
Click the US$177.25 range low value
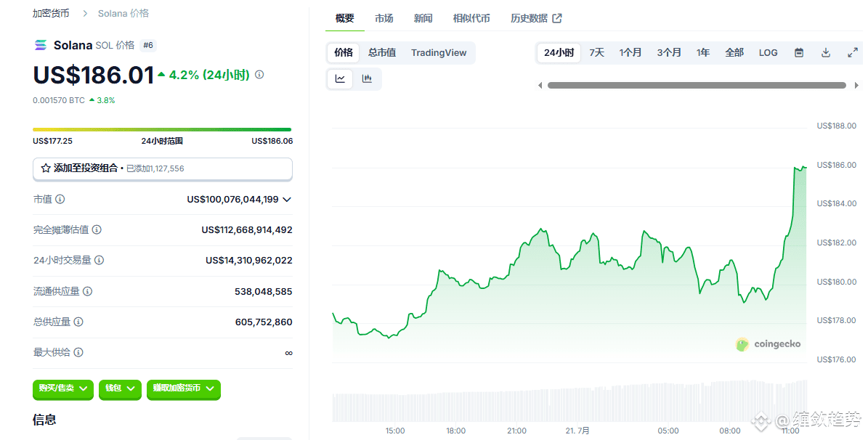(52, 141)
